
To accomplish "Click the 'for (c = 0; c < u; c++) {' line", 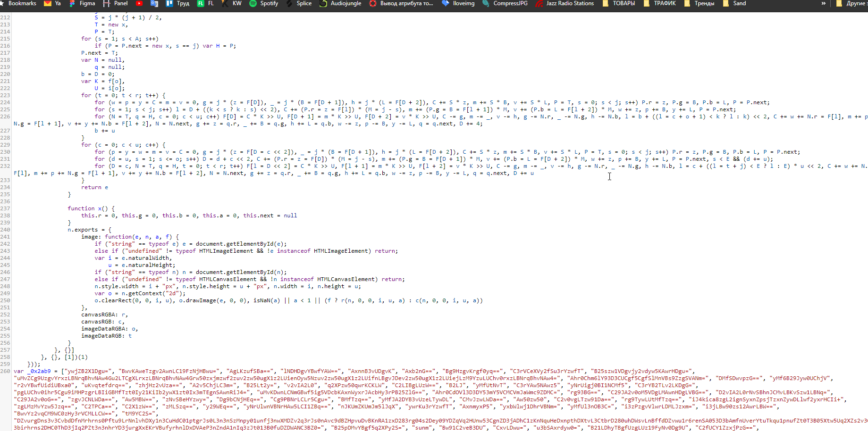I will coord(123,145).
